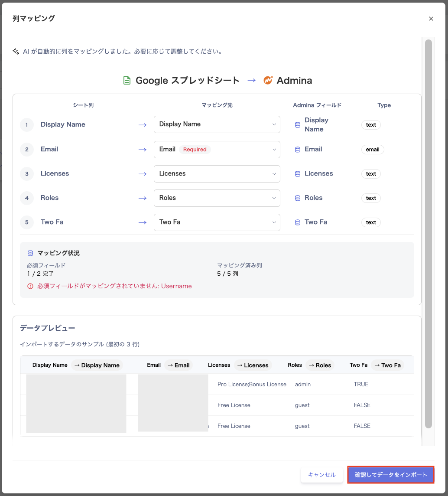
Task: Click database icon beside Email field
Action: coord(298,150)
